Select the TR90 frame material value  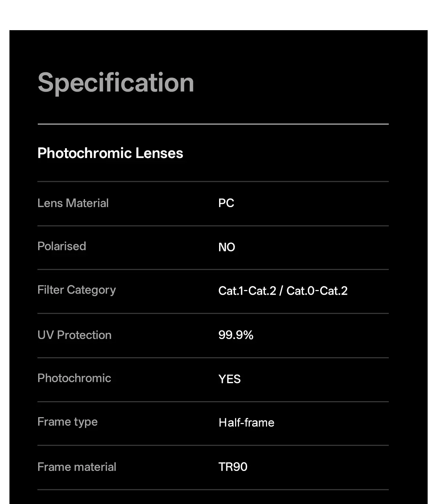coord(233,467)
